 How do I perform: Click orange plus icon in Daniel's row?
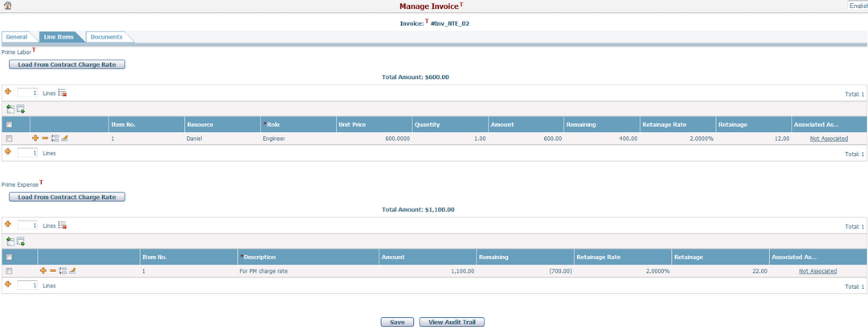[35, 138]
